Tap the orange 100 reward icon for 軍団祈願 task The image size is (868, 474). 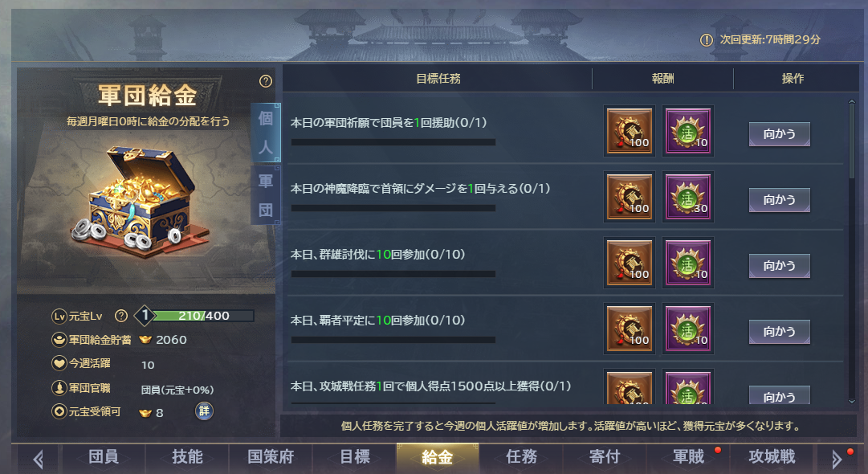point(630,131)
